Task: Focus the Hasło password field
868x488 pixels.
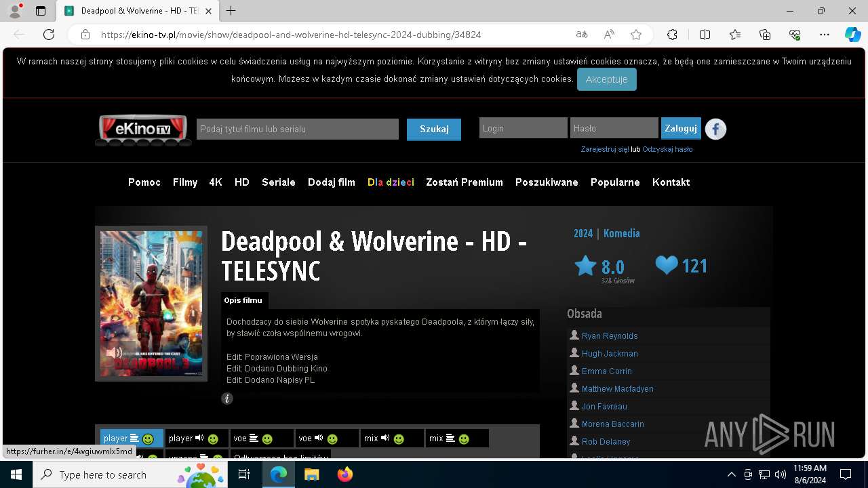Action: 614,128
